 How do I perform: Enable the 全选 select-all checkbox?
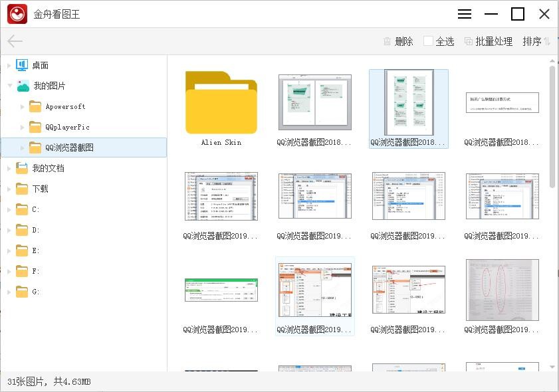coord(428,41)
